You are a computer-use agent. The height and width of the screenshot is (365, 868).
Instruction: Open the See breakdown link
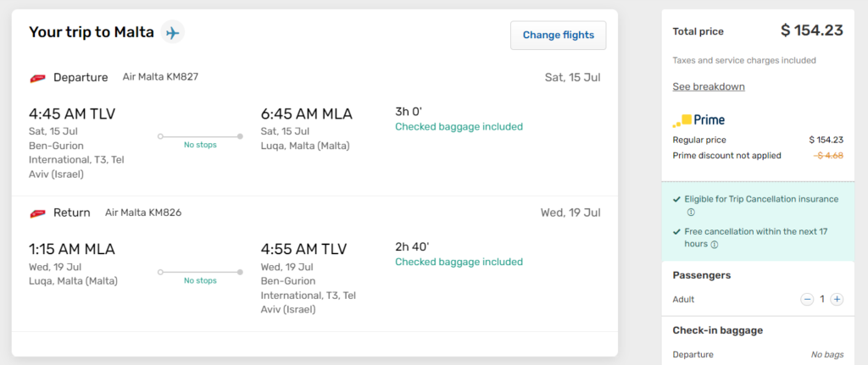coord(709,86)
